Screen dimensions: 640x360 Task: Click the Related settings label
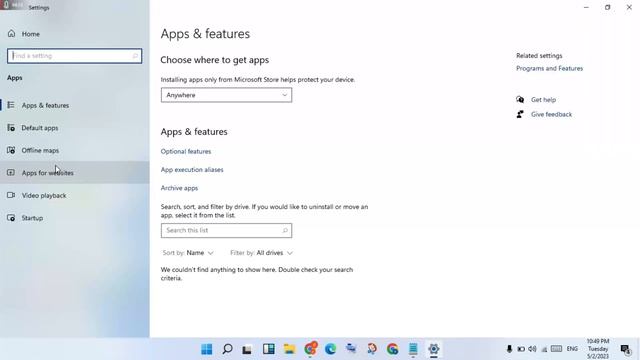(x=539, y=56)
